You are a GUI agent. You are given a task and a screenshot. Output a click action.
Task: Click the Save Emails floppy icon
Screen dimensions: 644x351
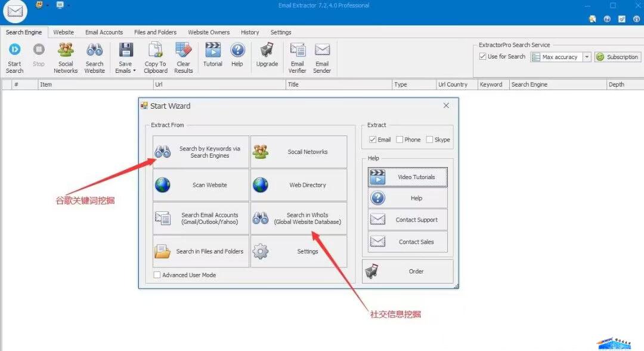(126, 50)
